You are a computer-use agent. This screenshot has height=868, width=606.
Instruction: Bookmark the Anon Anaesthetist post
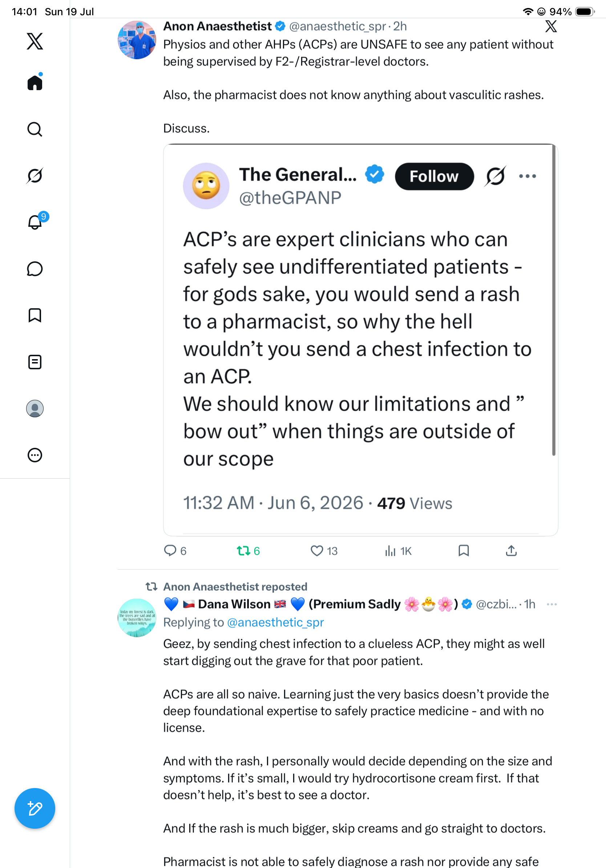(464, 551)
